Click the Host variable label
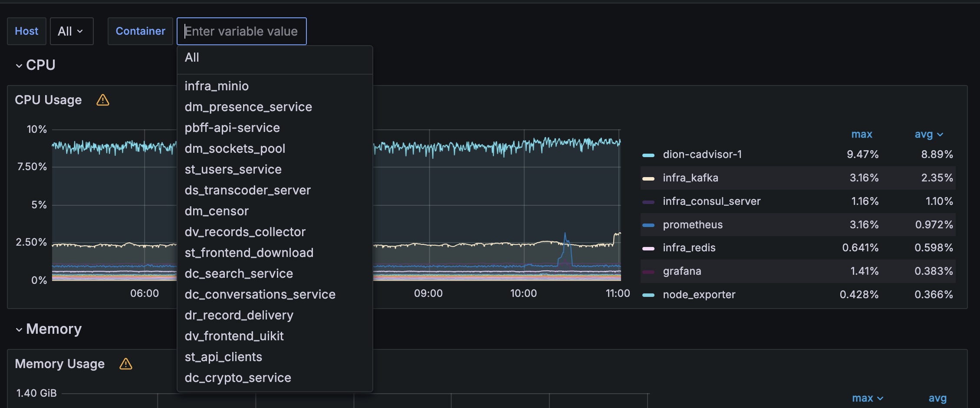The image size is (980, 408). (26, 31)
